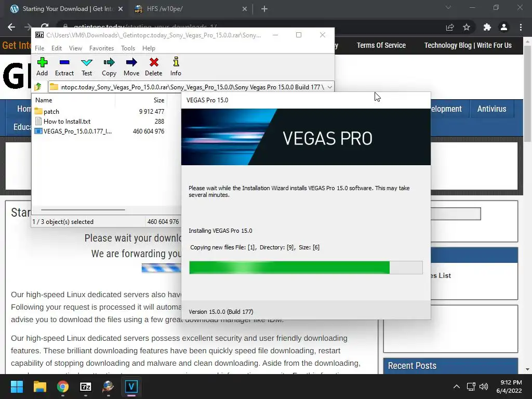Open the Edit menu in 7-Zip
Screen dimensions: 532x399
[56, 48]
